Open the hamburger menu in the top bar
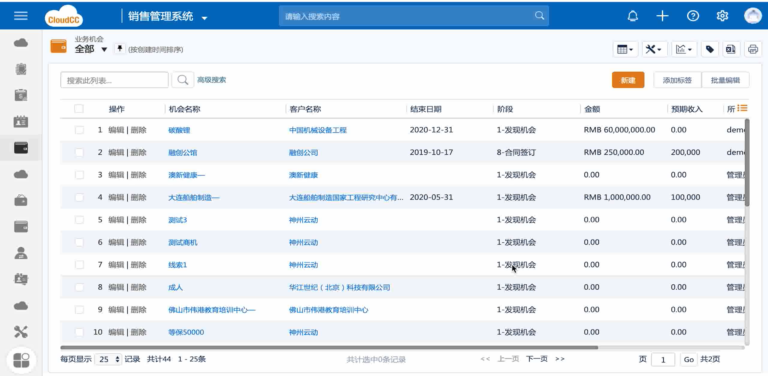The height and width of the screenshot is (376, 768). pos(21,16)
